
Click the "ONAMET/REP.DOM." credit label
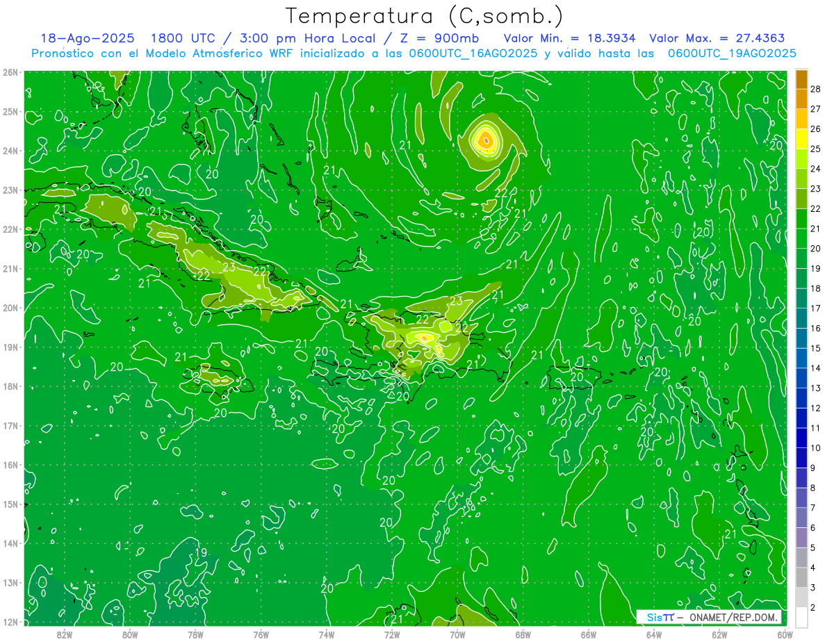pyautogui.click(x=733, y=618)
